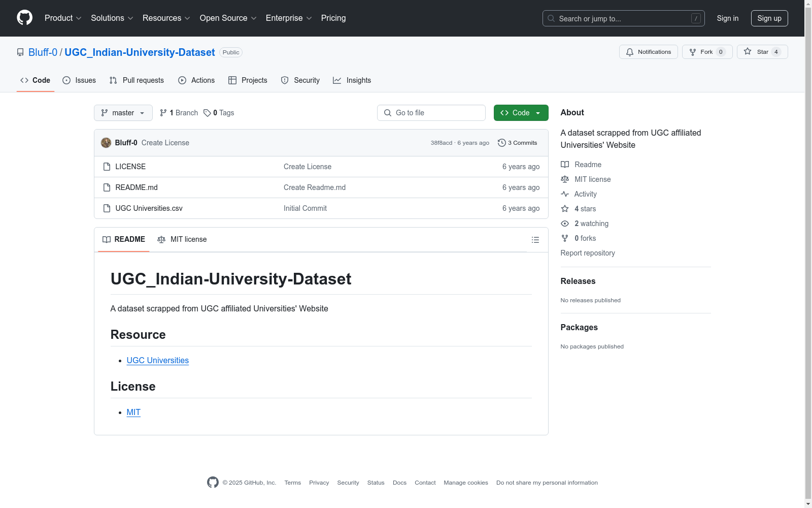This screenshot has height=508, width=812.
Task: Open the footer Contact link
Action: pyautogui.click(x=425, y=483)
